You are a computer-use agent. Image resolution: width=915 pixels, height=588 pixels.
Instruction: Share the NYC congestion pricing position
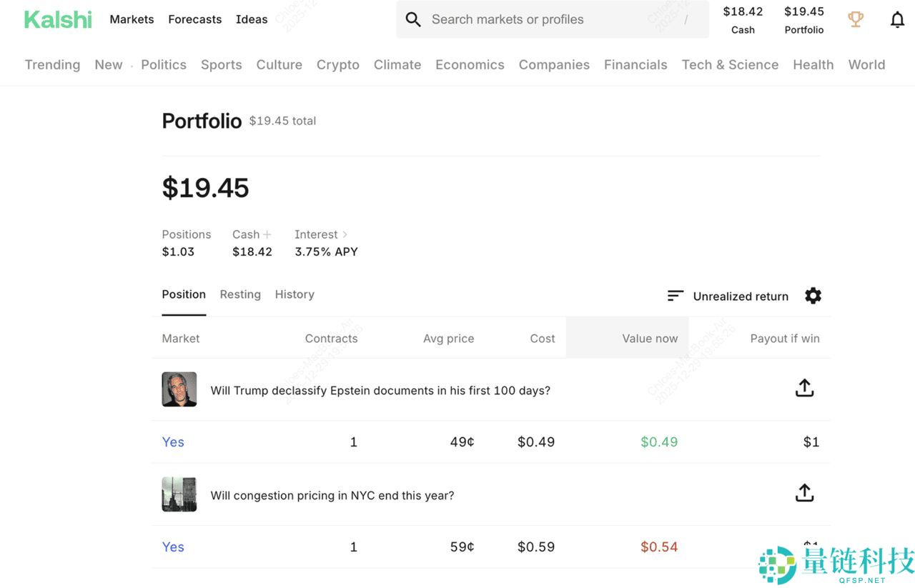804,493
